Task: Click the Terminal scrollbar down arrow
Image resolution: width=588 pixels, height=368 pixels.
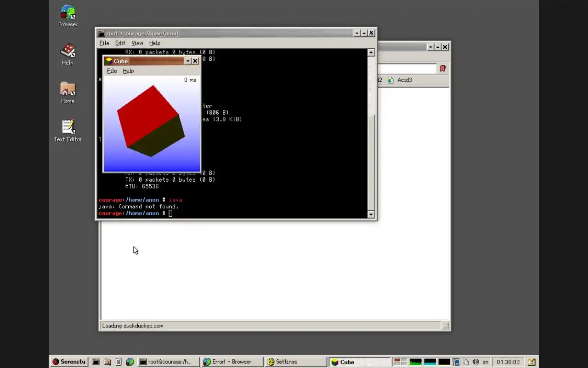Action: point(371,214)
